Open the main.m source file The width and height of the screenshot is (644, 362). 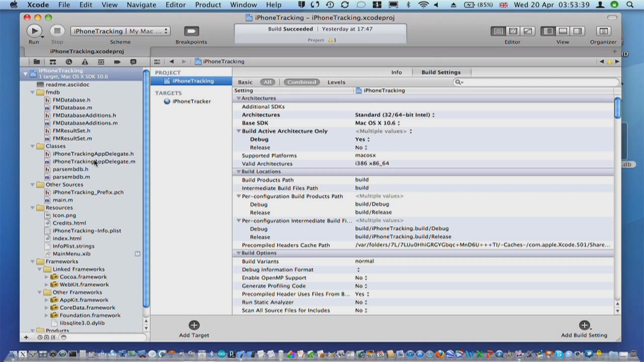[62, 200]
